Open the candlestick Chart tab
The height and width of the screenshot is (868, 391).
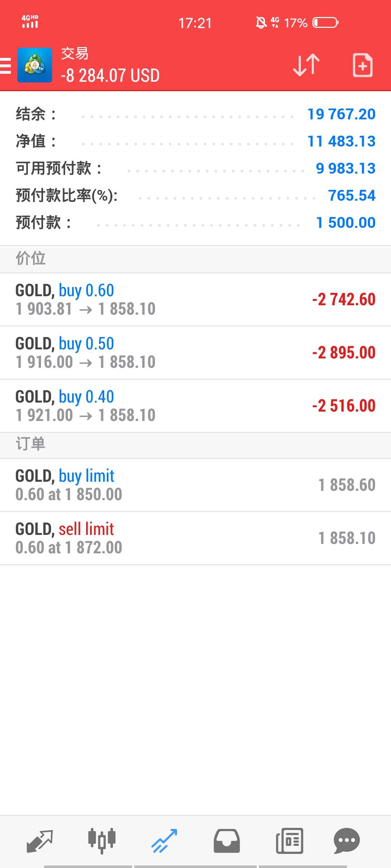tap(102, 841)
